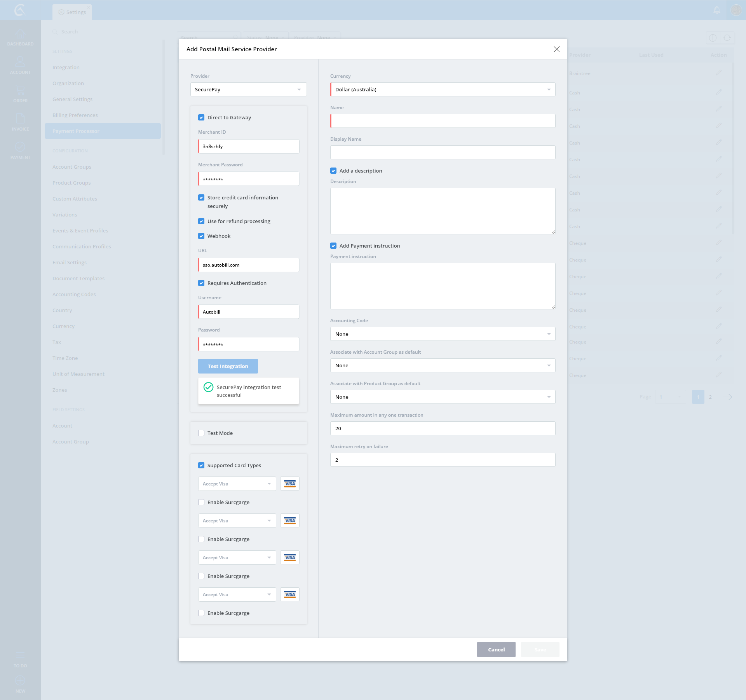
Task: Open Billing Preferences settings menu item
Action: pyautogui.click(x=75, y=115)
